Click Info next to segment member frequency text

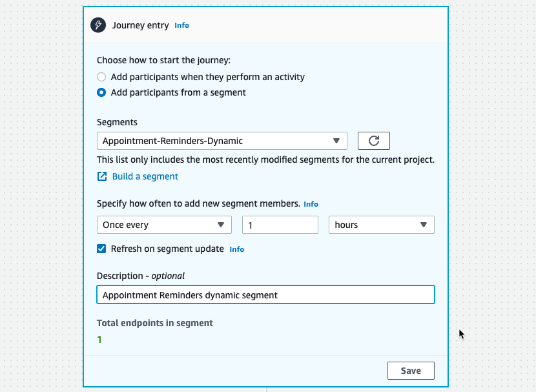point(311,203)
